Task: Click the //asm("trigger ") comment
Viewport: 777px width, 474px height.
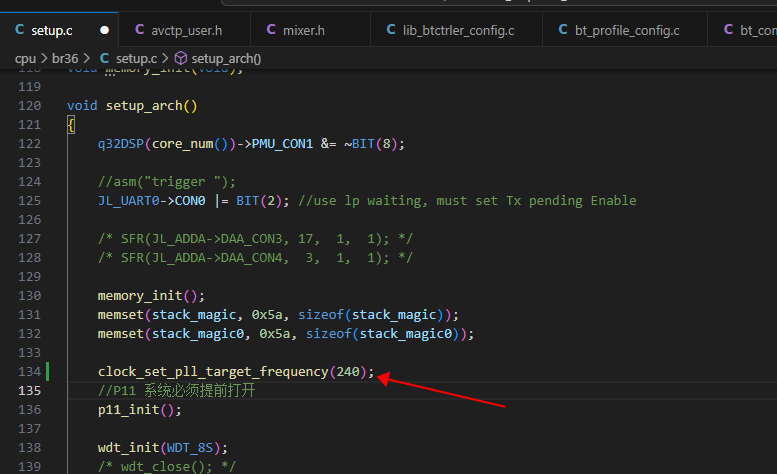Action: [x=166, y=182]
